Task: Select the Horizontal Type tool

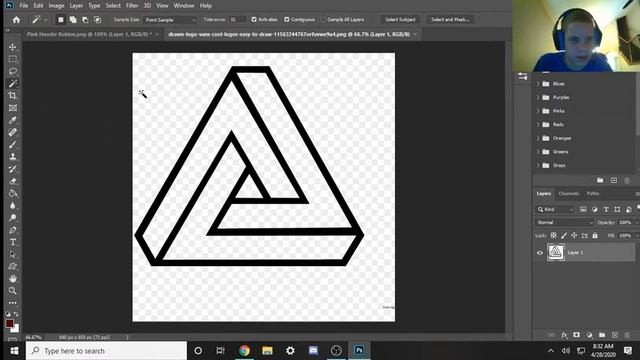Action: (x=13, y=242)
